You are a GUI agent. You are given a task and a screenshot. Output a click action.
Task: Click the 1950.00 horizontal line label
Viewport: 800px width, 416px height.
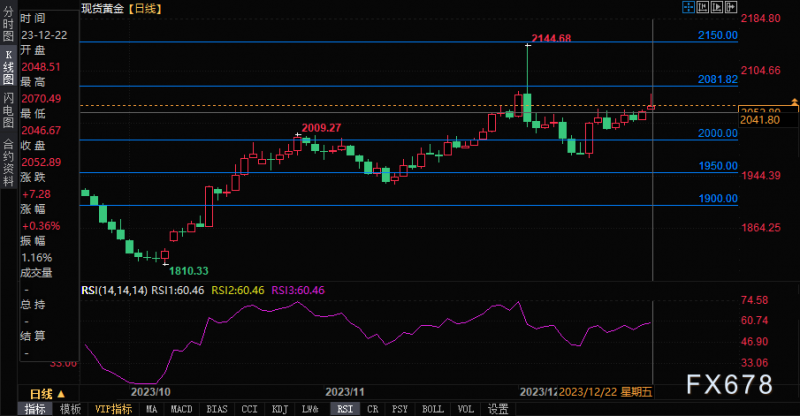pyautogui.click(x=717, y=166)
